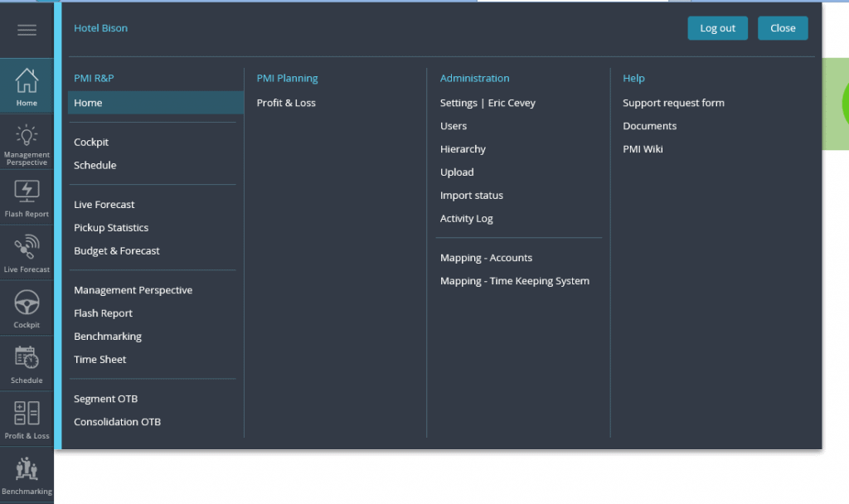Viewport: 849px width, 504px height.
Task: Click the Close button in menu panel
Action: click(x=782, y=28)
